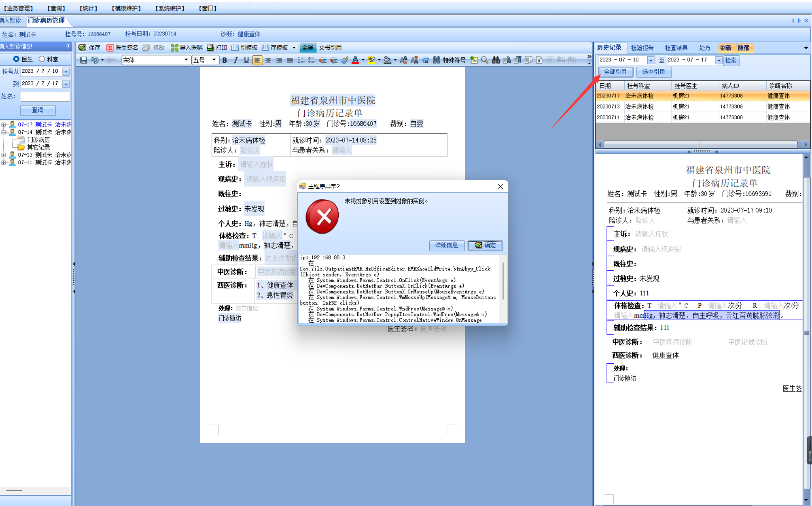Click the underline button
Image resolution: width=812 pixels, height=506 pixels.
[246, 60]
